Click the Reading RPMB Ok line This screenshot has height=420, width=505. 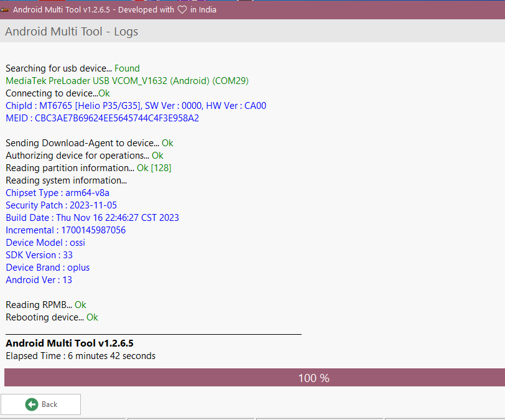pos(45,305)
